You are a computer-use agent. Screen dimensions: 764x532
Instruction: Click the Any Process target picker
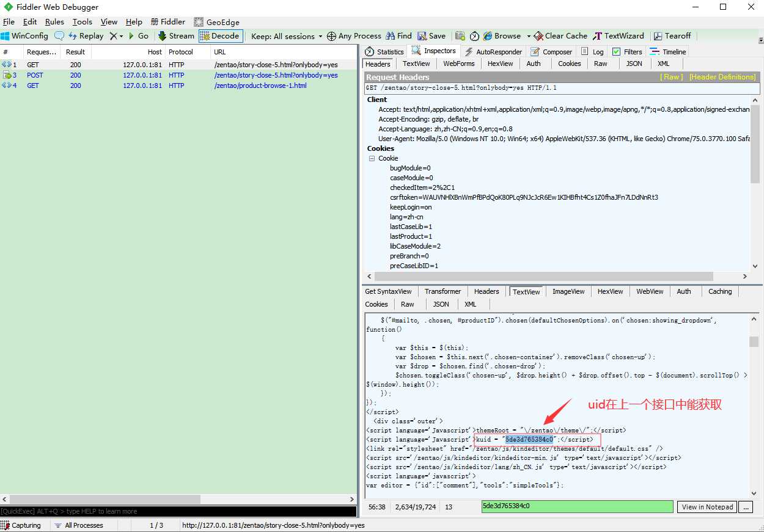coord(354,36)
